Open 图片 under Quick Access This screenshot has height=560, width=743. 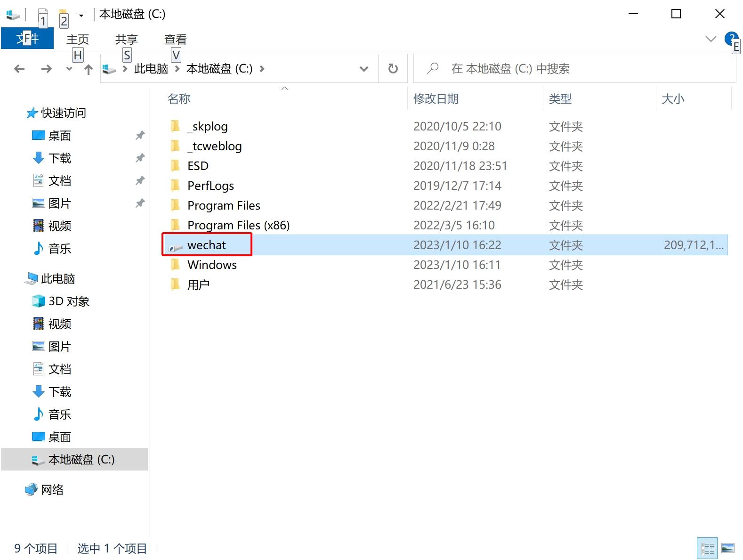59,203
